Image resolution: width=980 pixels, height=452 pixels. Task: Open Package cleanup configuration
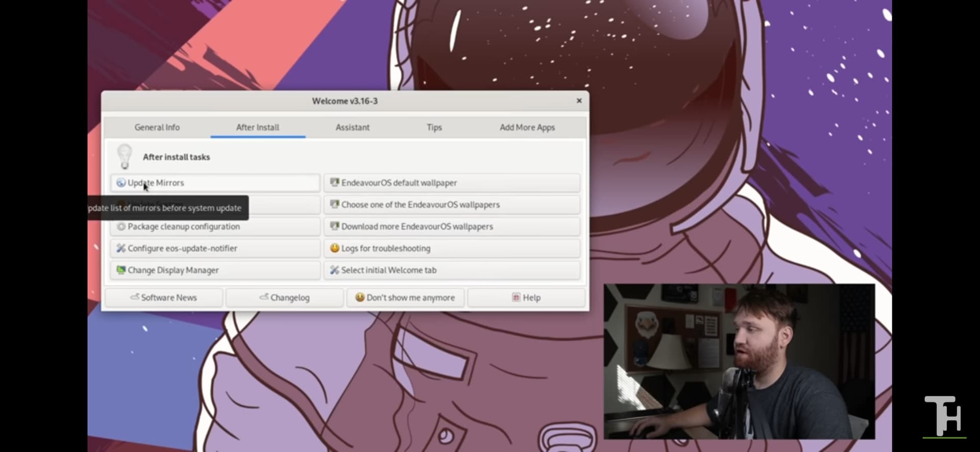(x=215, y=227)
